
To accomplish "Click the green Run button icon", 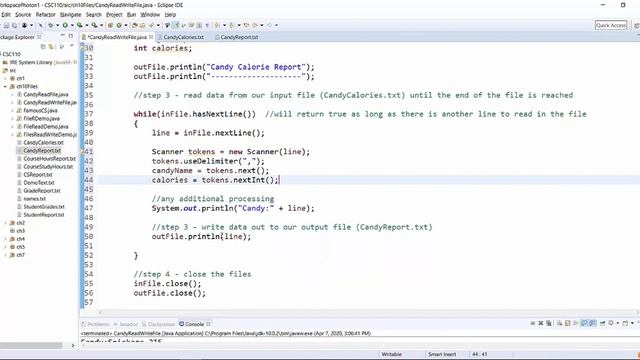I will [65, 25].
